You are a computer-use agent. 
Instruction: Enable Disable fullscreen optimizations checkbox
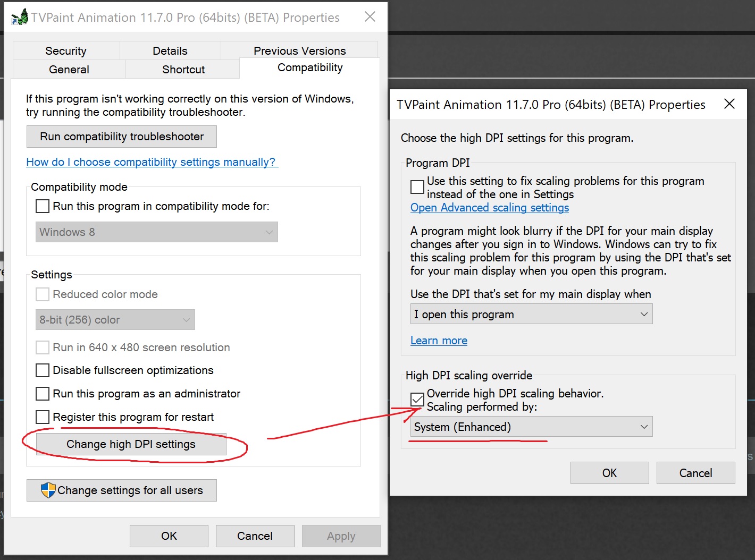43,370
